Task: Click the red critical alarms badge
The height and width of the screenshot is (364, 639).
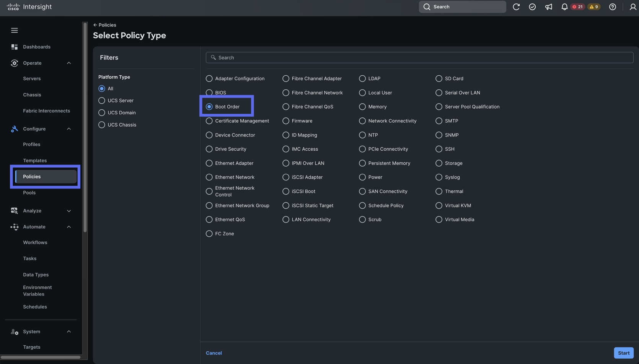Action: click(x=577, y=7)
